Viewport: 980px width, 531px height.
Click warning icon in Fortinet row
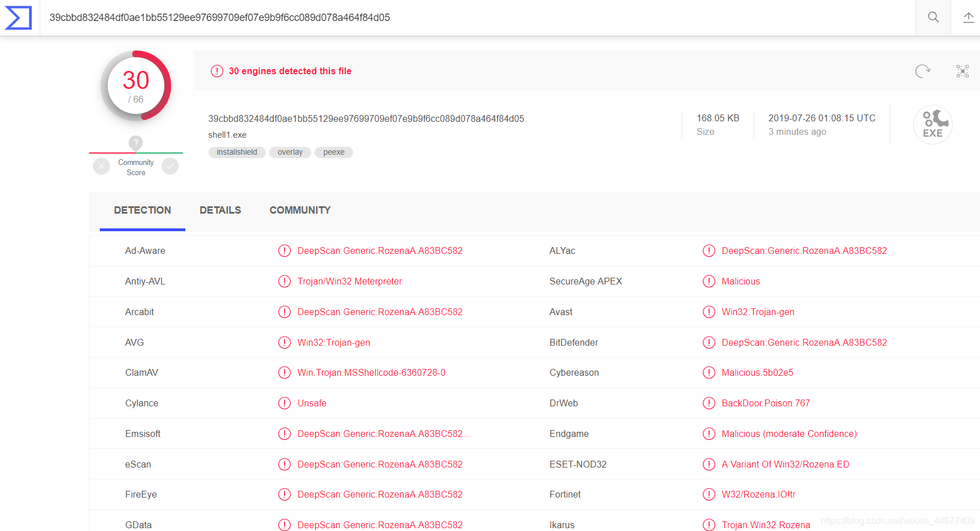point(709,494)
